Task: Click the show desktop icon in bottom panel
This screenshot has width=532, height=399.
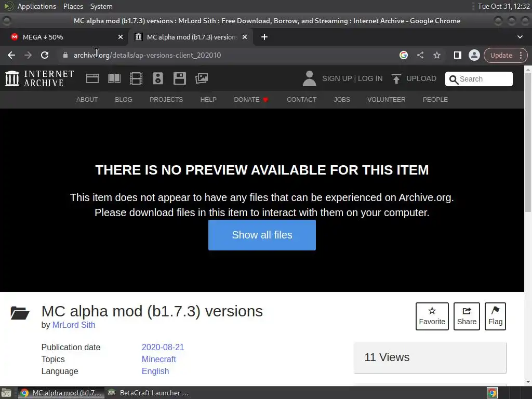Action: coord(6,393)
